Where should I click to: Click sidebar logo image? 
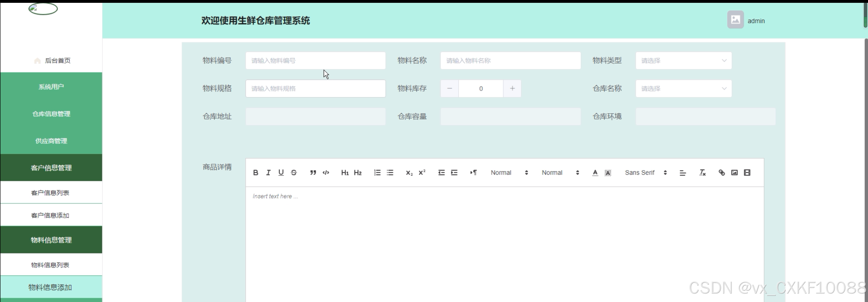click(x=43, y=8)
